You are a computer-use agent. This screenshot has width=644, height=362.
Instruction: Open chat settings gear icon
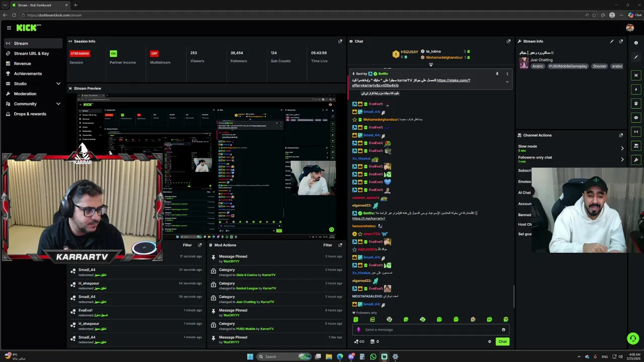tap(489, 341)
